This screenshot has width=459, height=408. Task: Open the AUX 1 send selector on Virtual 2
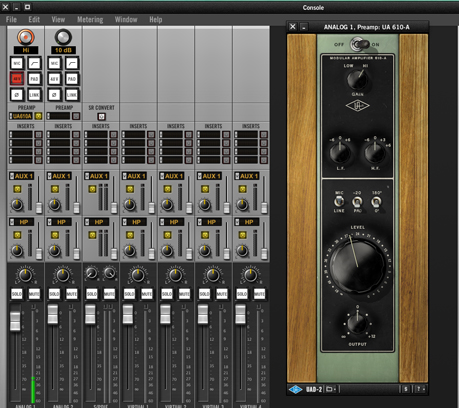click(x=172, y=176)
